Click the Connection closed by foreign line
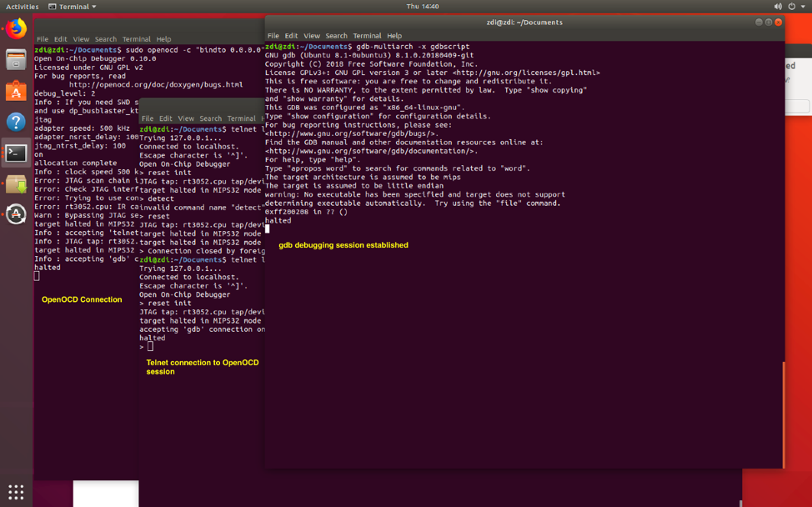 click(202, 251)
